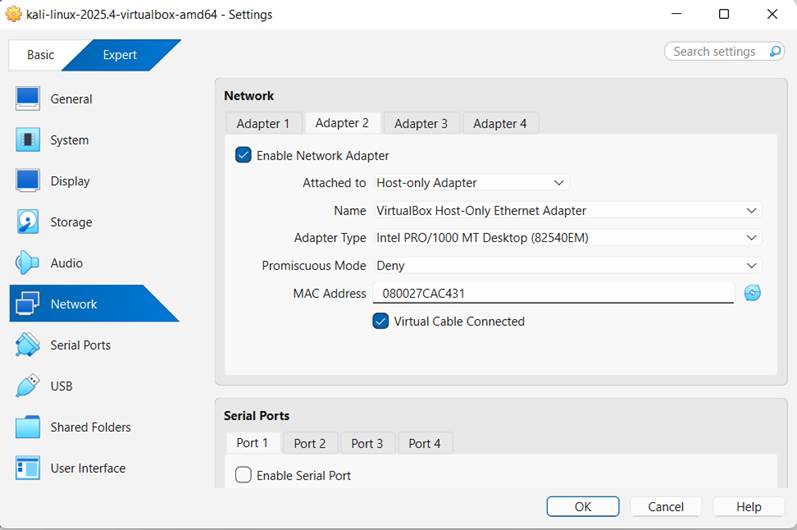
Task: Open General settings via monitor icon
Action: (28, 99)
